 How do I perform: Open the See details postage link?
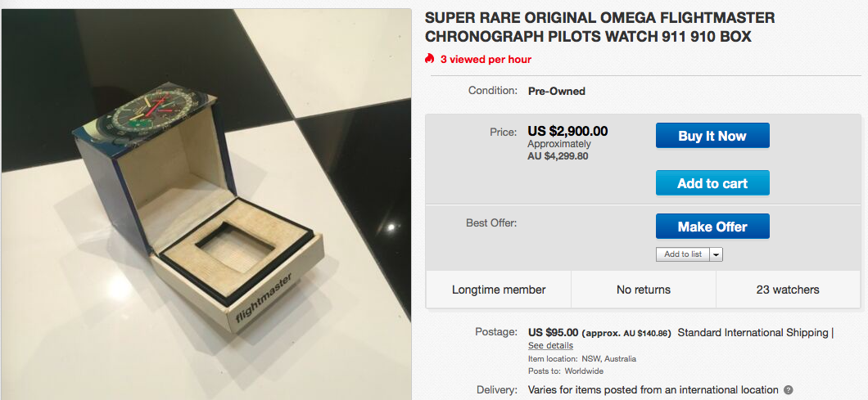coord(550,345)
